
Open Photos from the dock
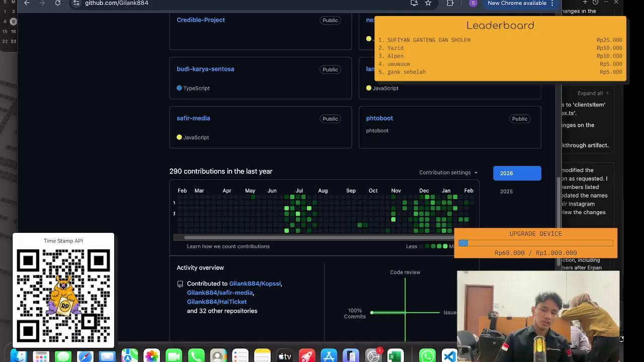pos(151,356)
